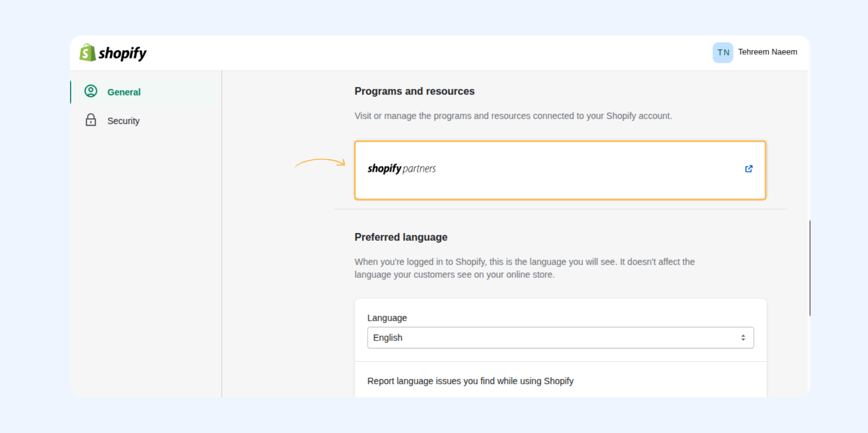
Task: Click the Language field label
Action: click(387, 318)
